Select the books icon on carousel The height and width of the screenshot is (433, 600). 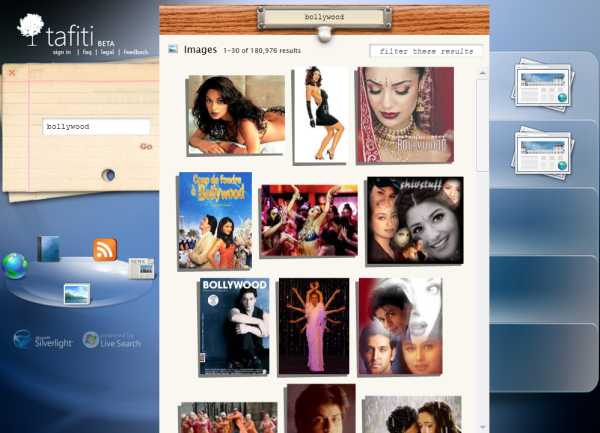(x=49, y=249)
